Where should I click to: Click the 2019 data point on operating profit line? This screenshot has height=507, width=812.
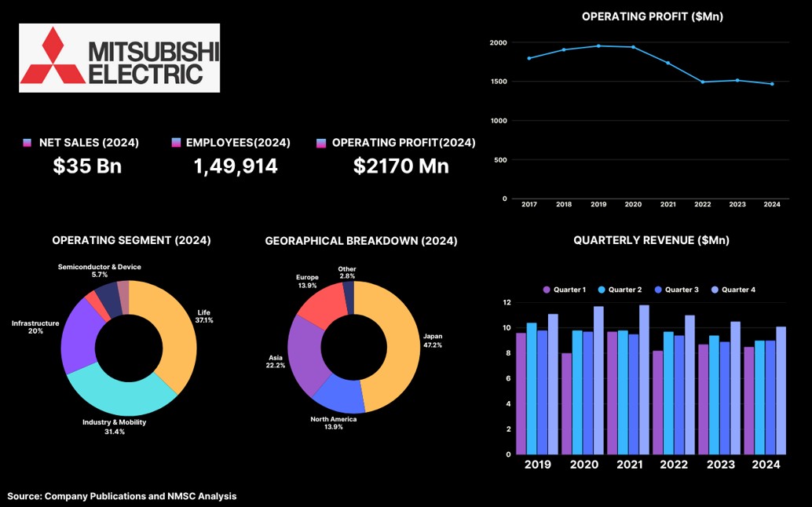click(598, 46)
